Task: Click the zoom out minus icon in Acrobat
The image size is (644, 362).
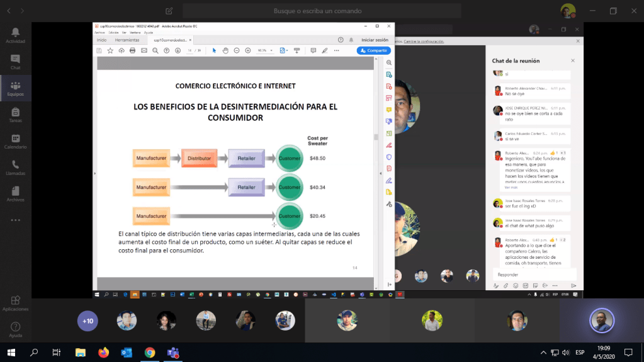Action: click(x=237, y=50)
